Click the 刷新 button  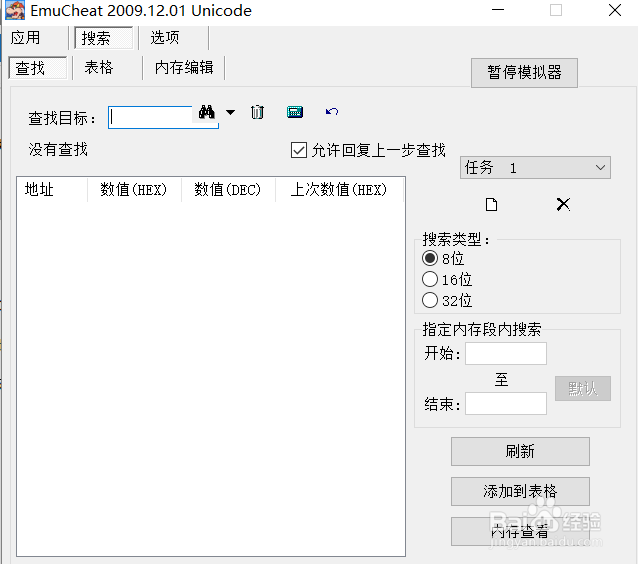(x=520, y=452)
